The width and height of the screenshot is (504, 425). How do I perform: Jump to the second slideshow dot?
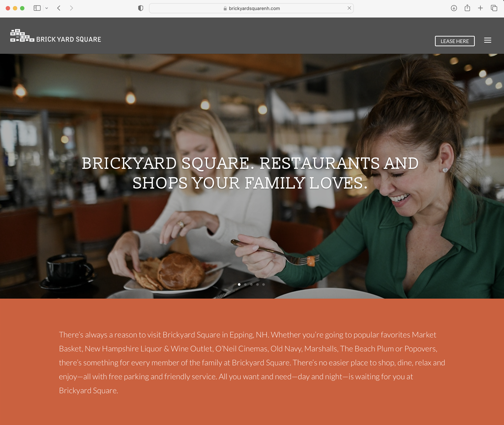click(x=245, y=284)
